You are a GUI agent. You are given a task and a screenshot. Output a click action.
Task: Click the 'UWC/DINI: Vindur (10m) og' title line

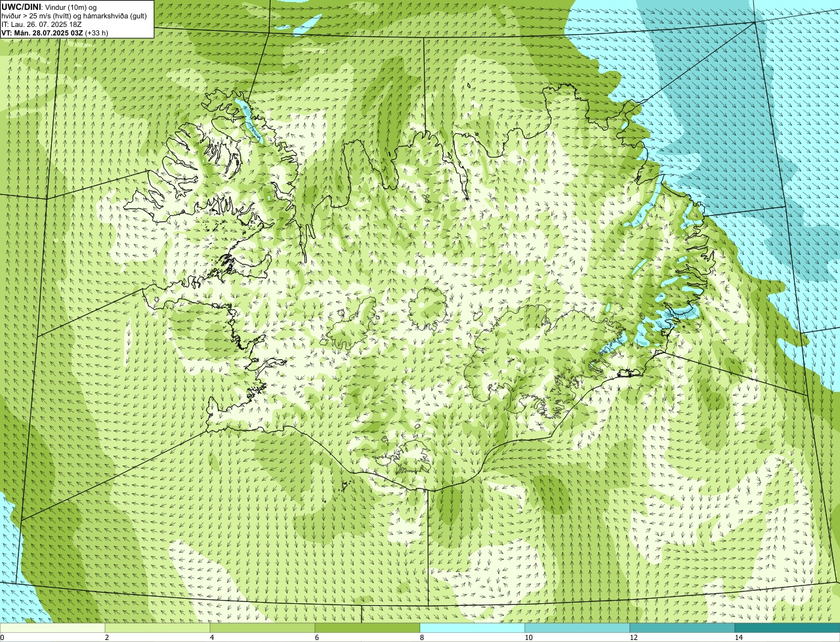(49, 7)
